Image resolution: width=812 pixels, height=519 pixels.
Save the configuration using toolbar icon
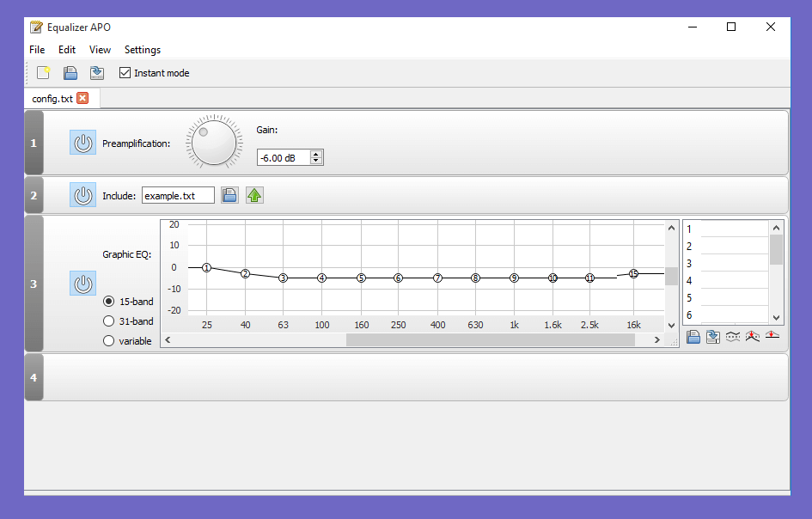(97, 73)
